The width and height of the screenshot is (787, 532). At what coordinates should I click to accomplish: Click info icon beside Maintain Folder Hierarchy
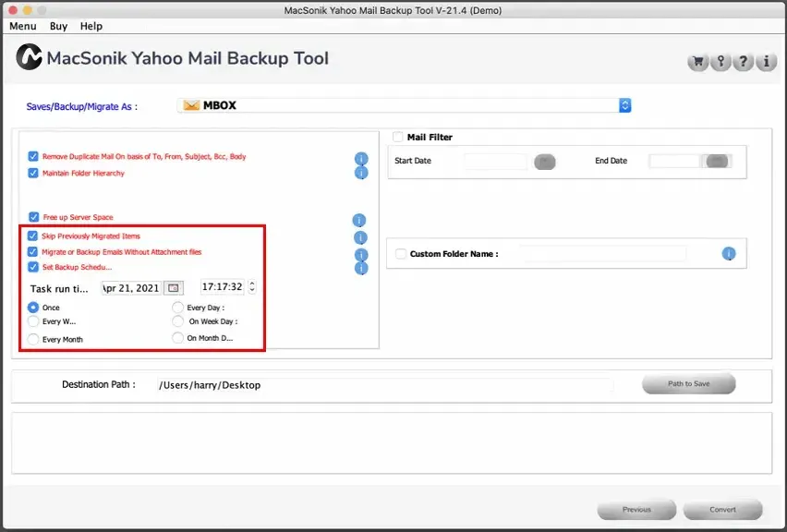pos(361,173)
